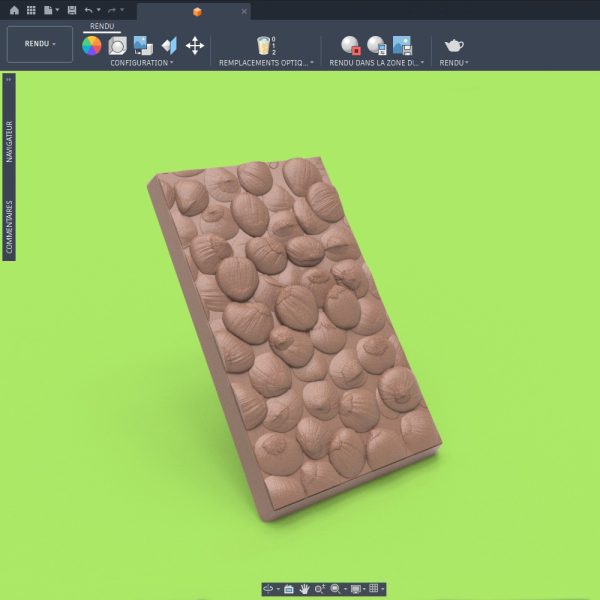Image resolution: width=600 pixels, height=600 pixels.
Task: Open the NAVIGATEUR side panel
Action: point(9,142)
